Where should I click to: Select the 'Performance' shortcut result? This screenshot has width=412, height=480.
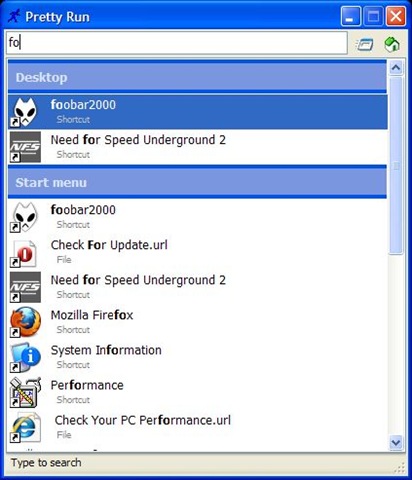[x=87, y=385]
